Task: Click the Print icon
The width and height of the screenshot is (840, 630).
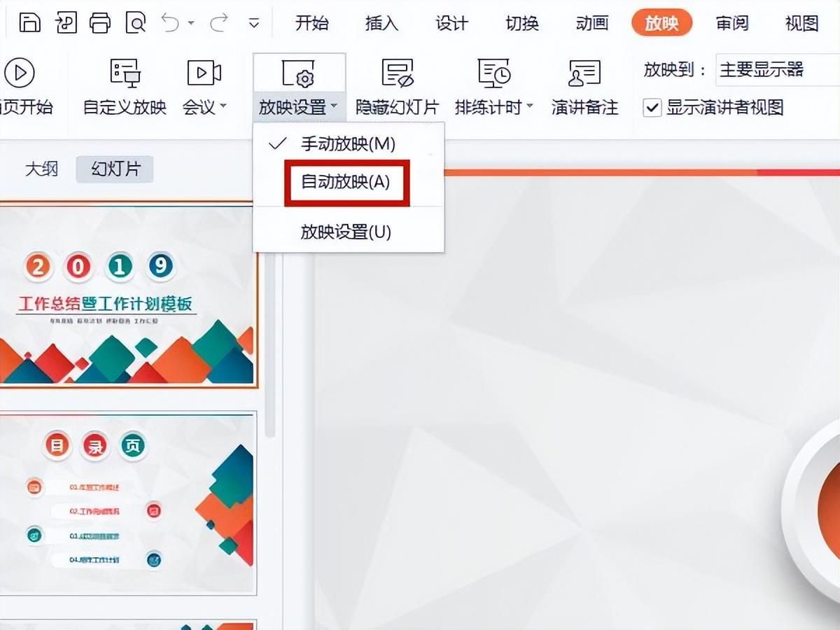Action: (x=100, y=22)
